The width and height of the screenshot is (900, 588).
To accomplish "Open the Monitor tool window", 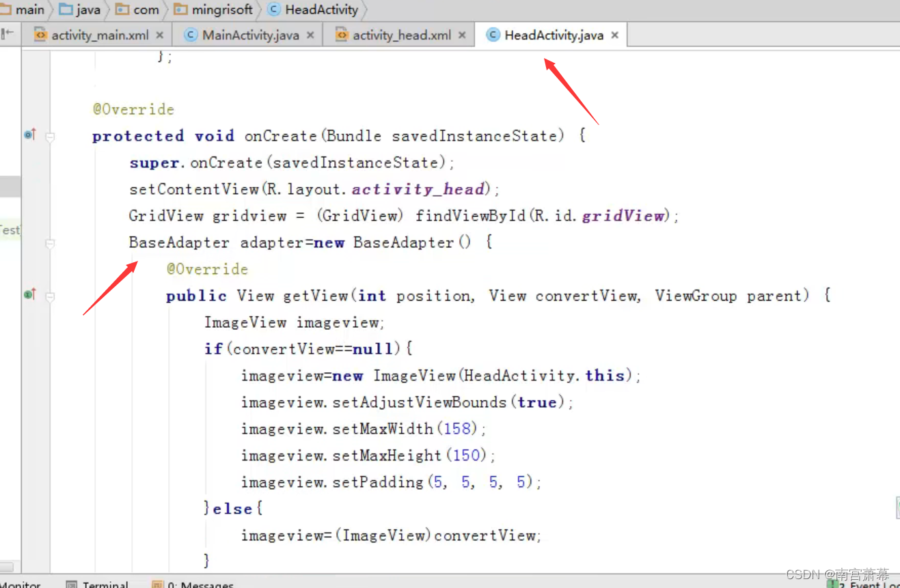I will (x=21, y=584).
